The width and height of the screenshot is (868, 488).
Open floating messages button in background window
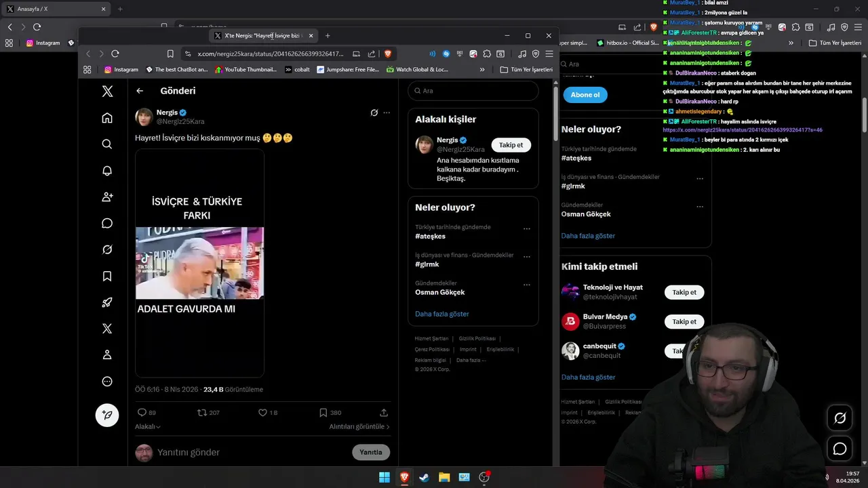pos(840,449)
